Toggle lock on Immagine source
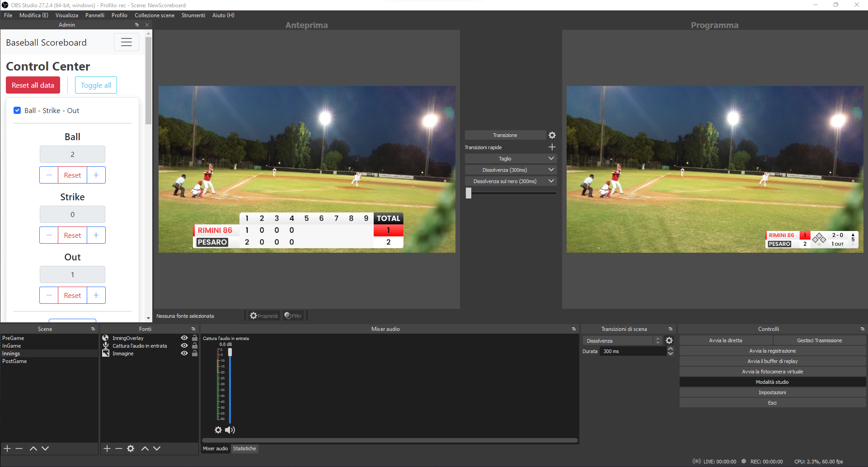The image size is (868, 467). (195, 354)
